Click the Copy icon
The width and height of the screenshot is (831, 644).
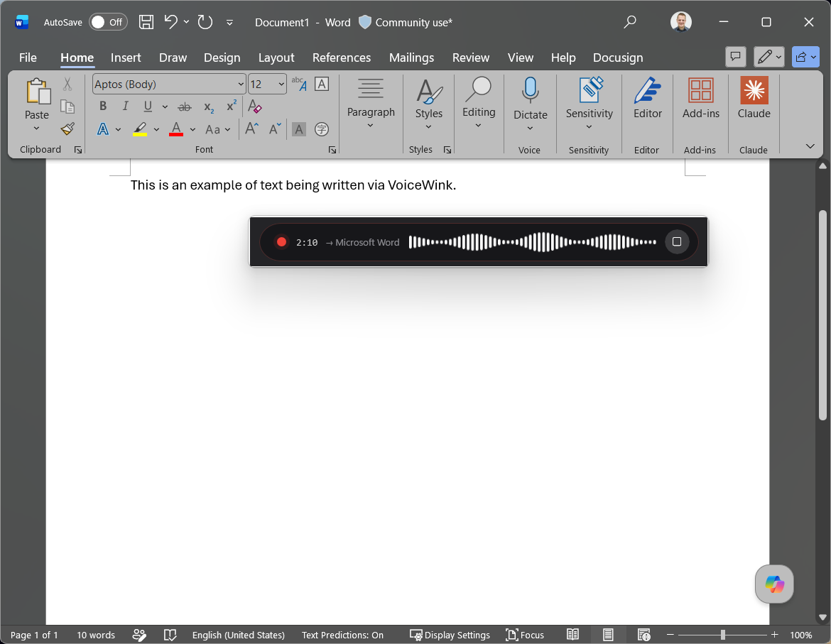click(67, 107)
